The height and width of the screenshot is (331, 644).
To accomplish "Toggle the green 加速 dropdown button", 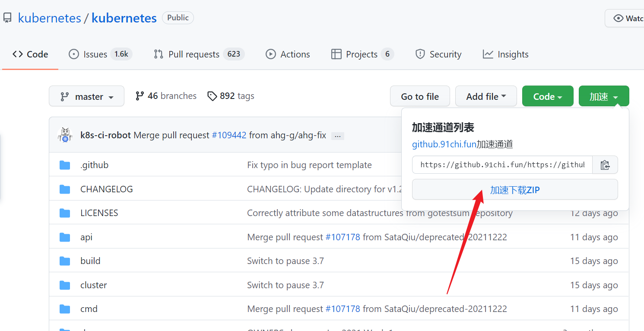I will (x=604, y=96).
